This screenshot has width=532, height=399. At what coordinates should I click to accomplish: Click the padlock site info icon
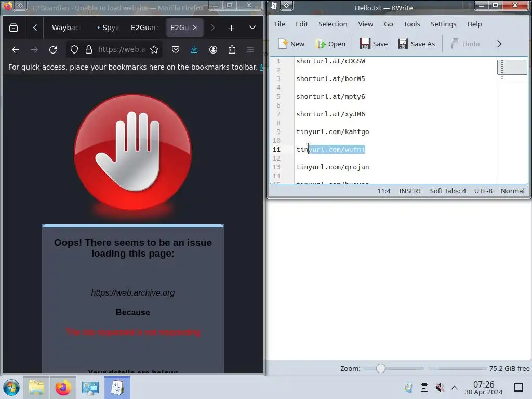[88, 49]
